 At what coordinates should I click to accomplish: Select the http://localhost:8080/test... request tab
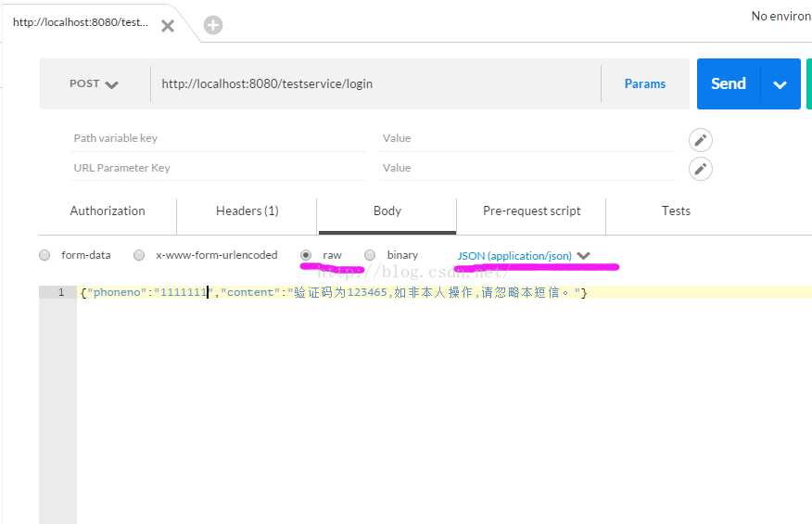(81, 22)
